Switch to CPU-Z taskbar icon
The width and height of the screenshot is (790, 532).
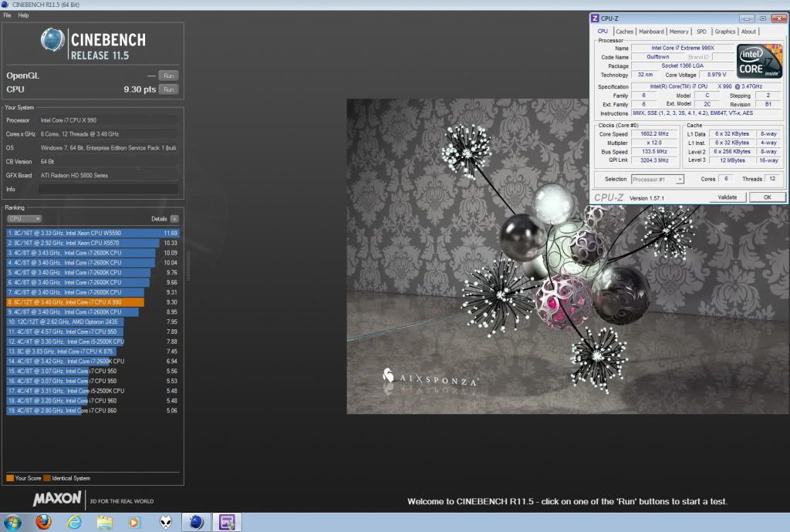227,523
